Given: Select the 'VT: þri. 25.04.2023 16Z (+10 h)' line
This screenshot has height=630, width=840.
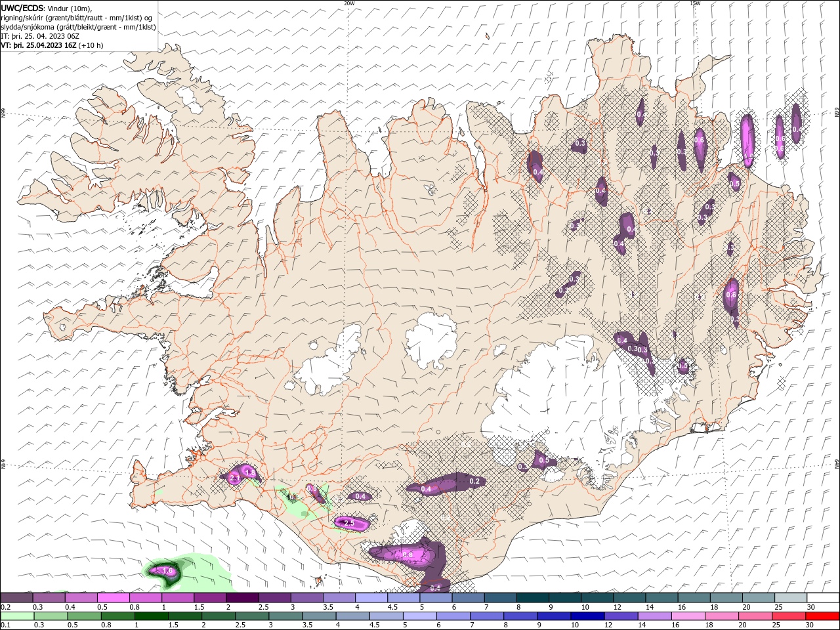Looking at the screenshot, I should coord(52,46).
